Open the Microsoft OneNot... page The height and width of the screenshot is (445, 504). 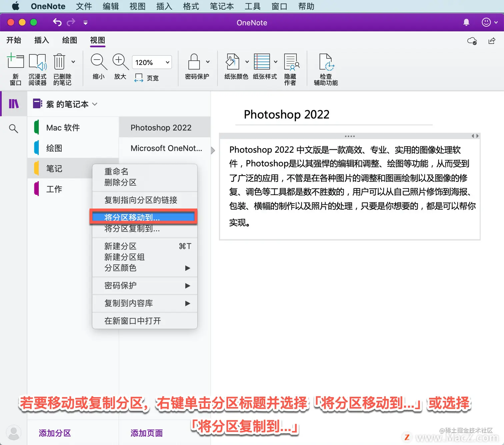(x=165, y=148)
